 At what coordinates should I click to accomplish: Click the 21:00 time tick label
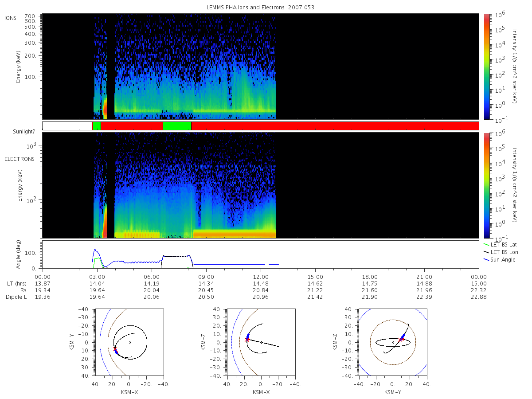[x=424, y=276]
